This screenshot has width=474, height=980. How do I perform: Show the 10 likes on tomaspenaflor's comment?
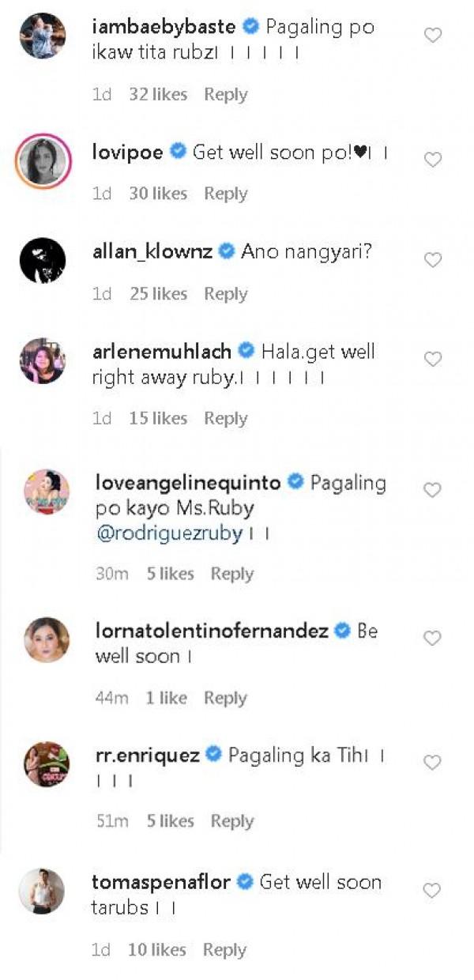point(156,950)
